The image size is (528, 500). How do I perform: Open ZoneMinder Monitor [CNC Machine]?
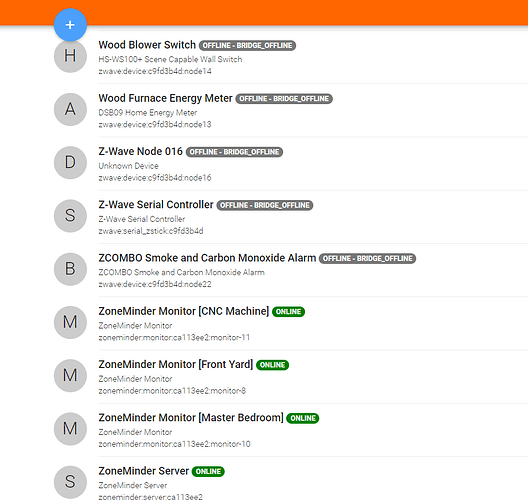point(184,311)
